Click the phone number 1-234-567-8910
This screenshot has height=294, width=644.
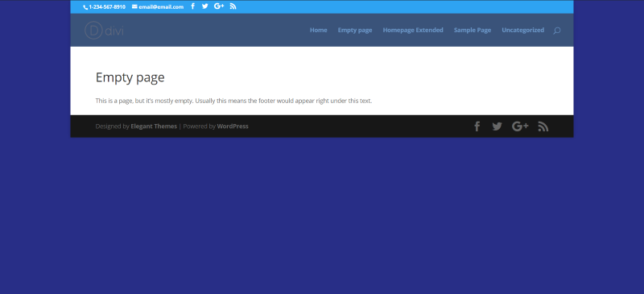click(107, 7)
